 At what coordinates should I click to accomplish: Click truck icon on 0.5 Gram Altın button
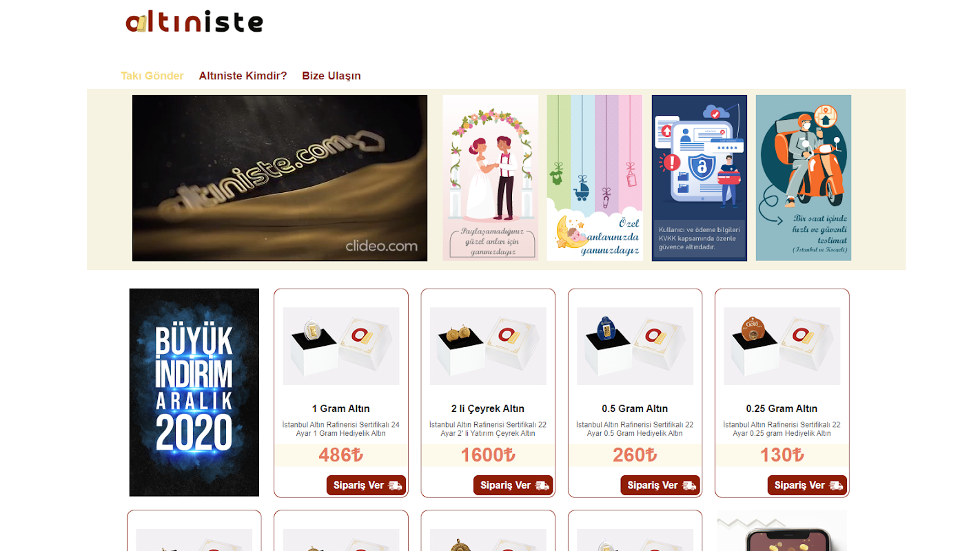[688, 486]
